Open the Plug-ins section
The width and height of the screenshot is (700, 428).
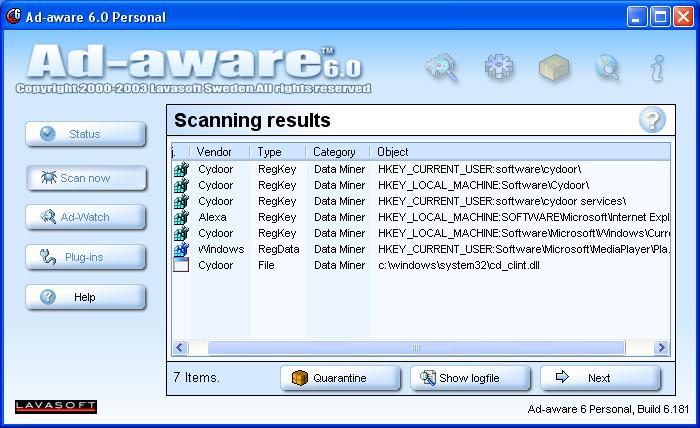tap(85, 258)
